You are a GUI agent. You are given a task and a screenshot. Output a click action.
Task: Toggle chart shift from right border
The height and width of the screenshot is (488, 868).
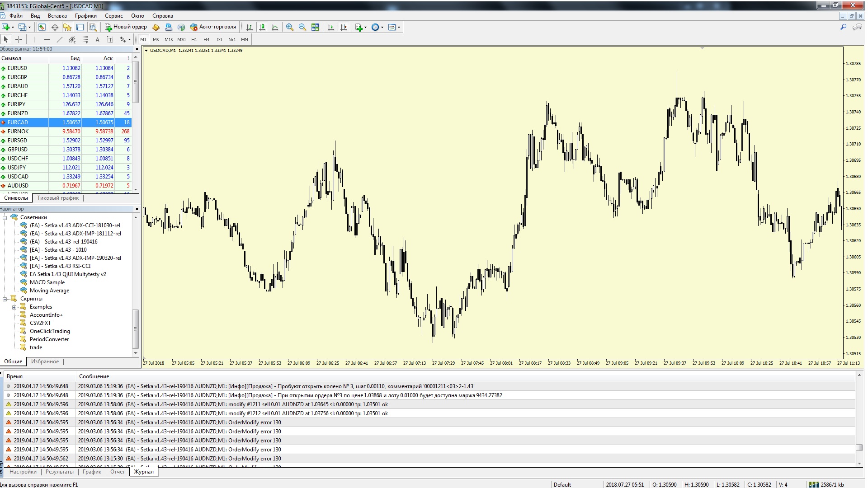tap(344, 27)
